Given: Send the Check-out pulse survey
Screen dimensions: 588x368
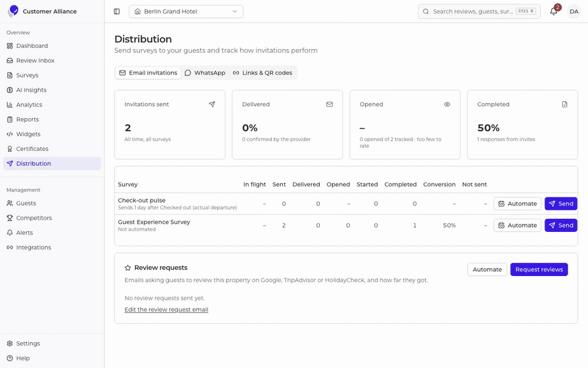Looking at the screenshot, I should (561, 204).
